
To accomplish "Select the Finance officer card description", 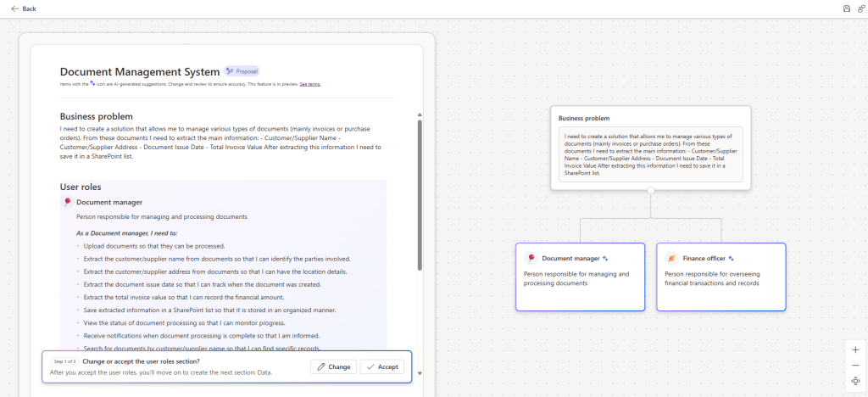I will (x=711, y=278).
